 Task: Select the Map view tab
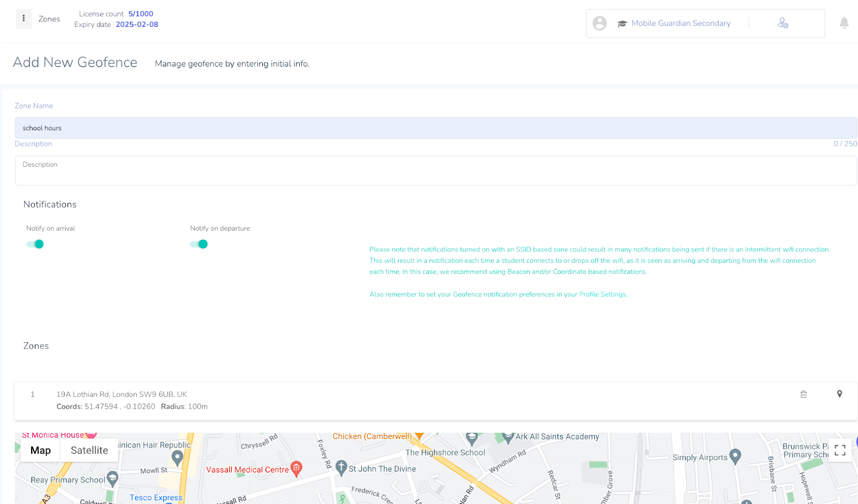click(x=41, y=450)
